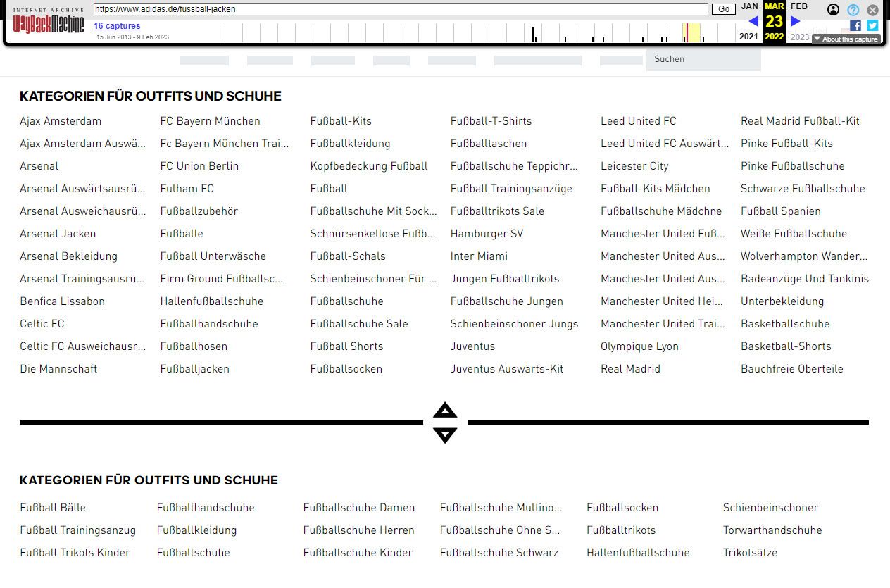The width and height of the screenshot is (890, 588).
Task: Go to Leicester City category
Action: 634,166
